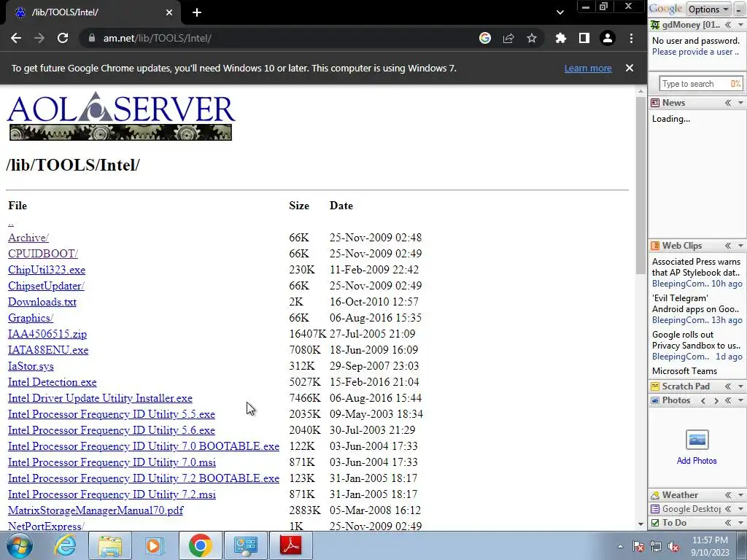This screenshot has width=747, height=560.
Task: Bookmark this page with the star
Action: tap(532, 38)
